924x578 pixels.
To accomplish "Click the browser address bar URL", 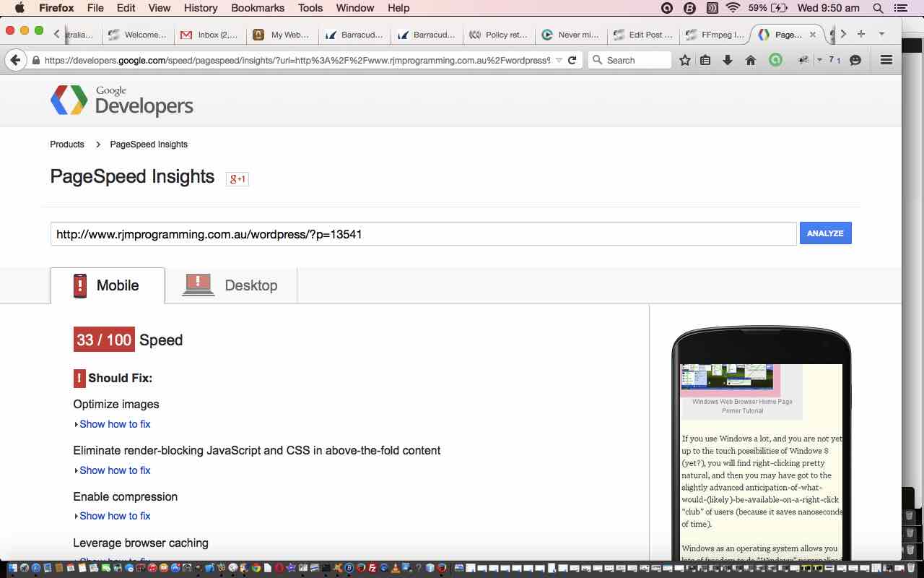I will click(x=297, y=61).
